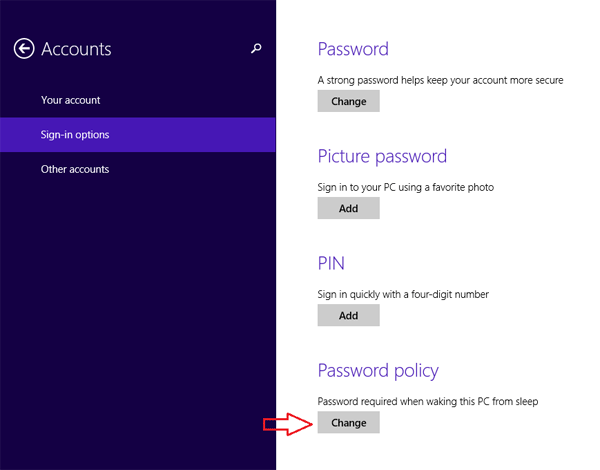Viewport: 600px width, 470px height.
Task: Click the waking from sleep description
Action: coord(427,401)
